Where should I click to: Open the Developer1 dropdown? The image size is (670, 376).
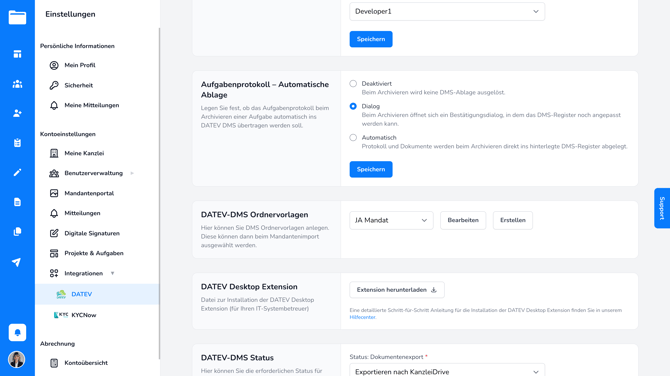pyautogui.click(x=447, y=12)
